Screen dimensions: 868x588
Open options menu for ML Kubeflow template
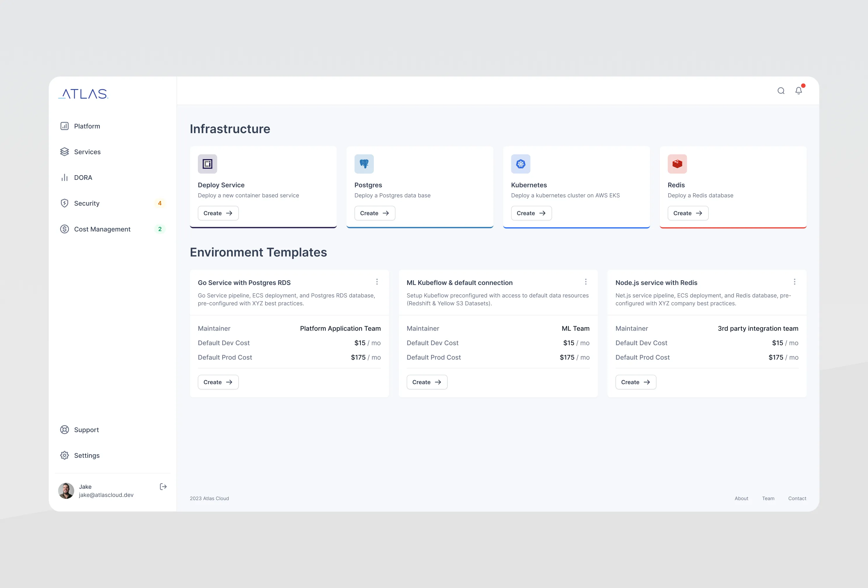(x=586, y=282)
